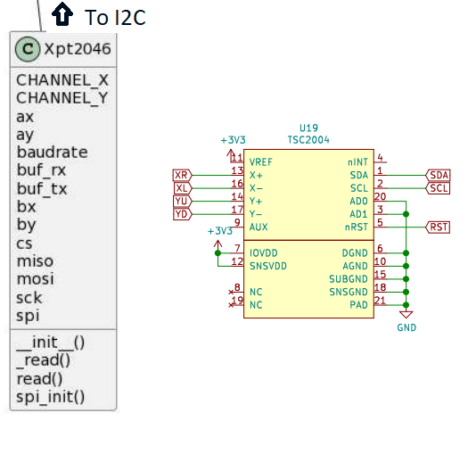Click the U19 reference designator
The image size is (476, 471).
tap(308, 128)
